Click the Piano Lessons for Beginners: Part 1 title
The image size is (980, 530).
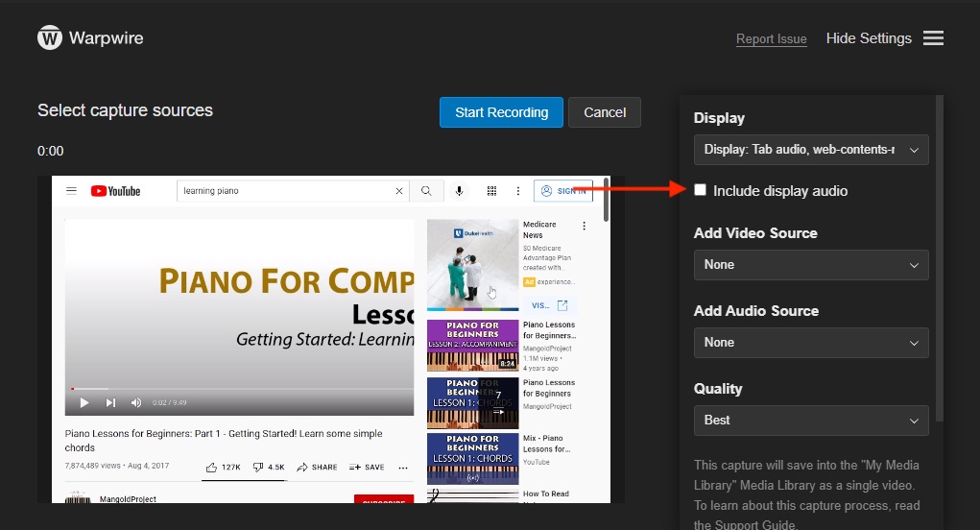tap(224, 441)
